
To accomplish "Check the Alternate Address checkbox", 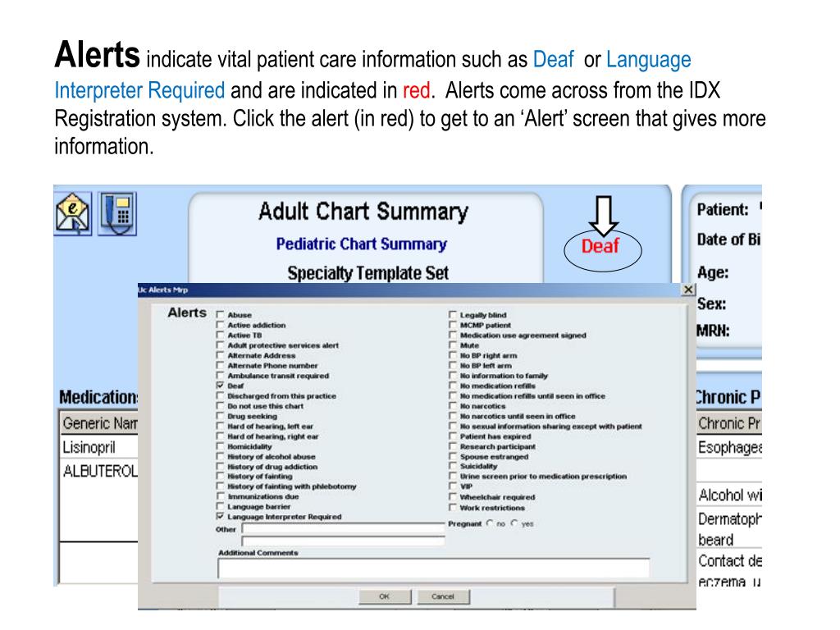I will (x=220, y=355).
